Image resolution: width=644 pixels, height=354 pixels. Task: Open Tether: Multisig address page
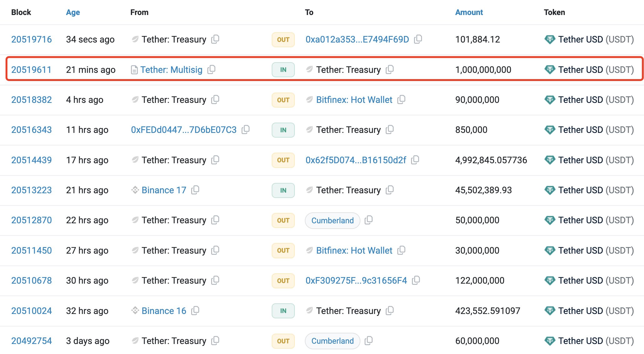click(171, 69)
